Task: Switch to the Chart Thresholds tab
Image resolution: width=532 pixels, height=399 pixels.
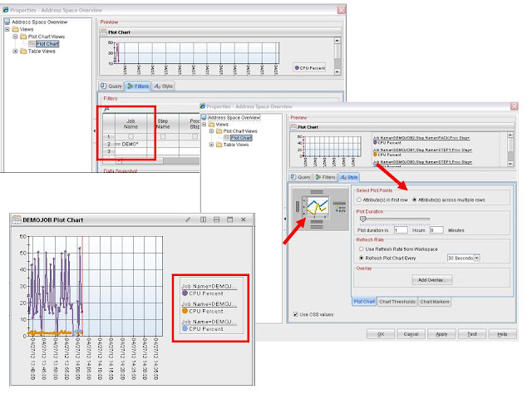Action: [x=397, y=302]
